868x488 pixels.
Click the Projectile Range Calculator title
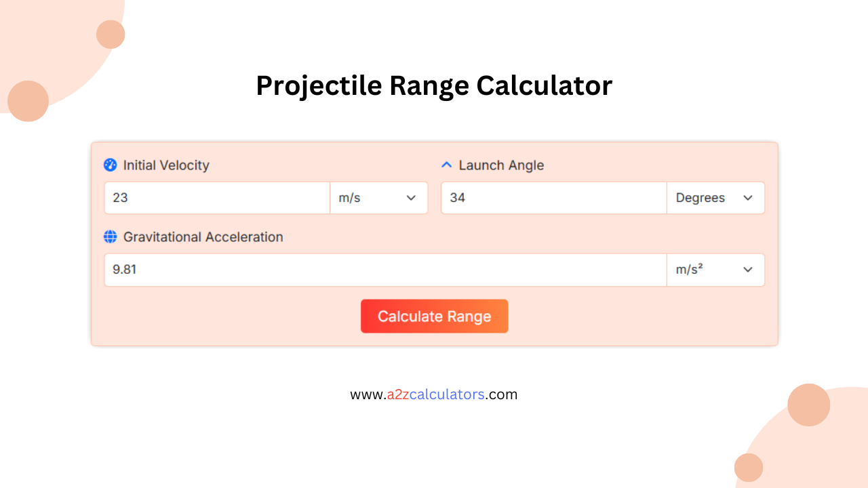[434, 85]
